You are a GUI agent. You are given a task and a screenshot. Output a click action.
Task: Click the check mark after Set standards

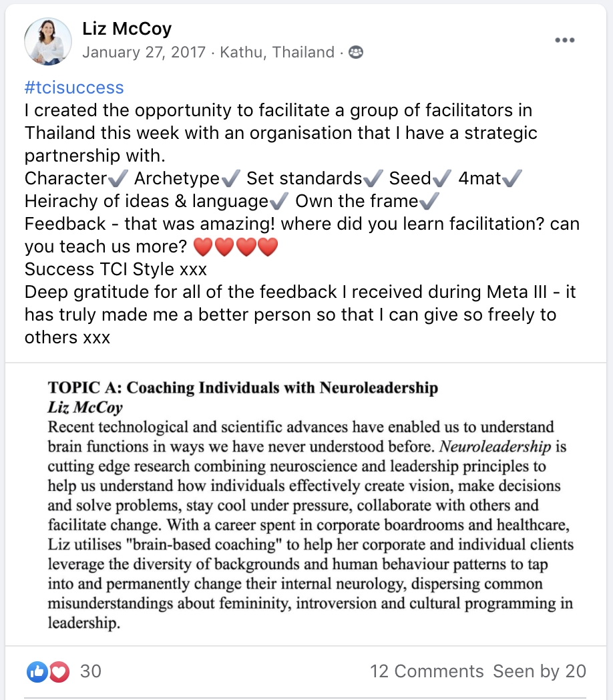(x=373, y=178)
